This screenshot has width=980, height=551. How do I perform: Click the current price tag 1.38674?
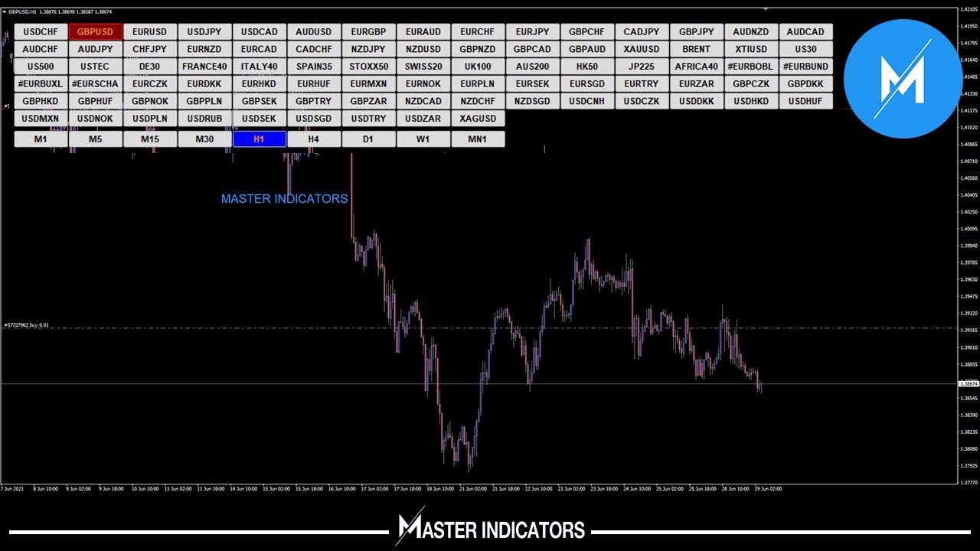pyautogui.click(x=969, y=383)
